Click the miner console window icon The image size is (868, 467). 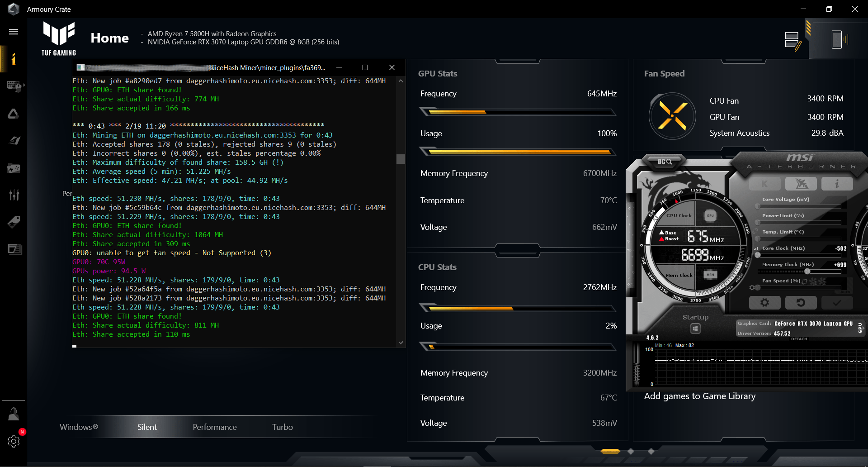click(x=80, y=67)
